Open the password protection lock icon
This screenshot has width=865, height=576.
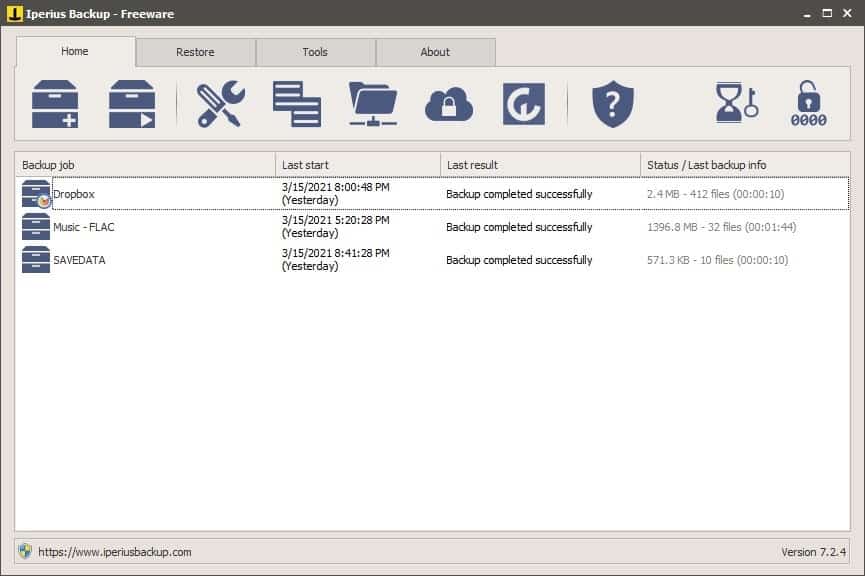809,100
